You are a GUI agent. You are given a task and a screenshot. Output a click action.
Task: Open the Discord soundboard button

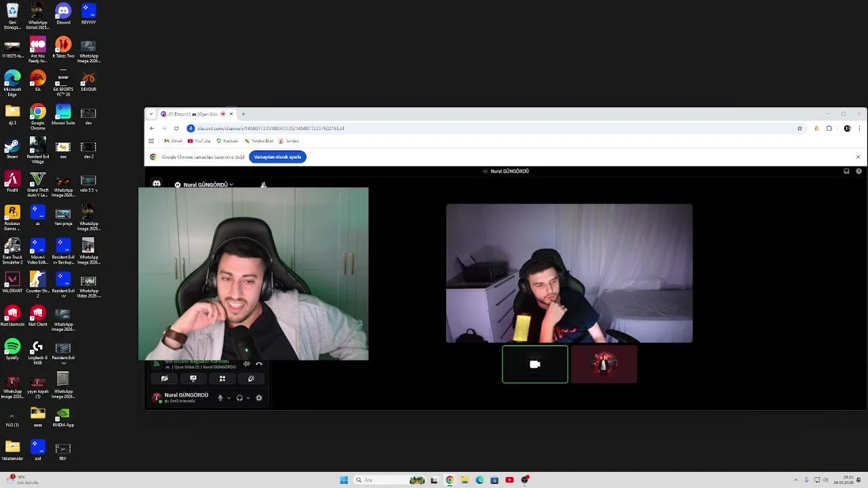click(x=251, y=379)
